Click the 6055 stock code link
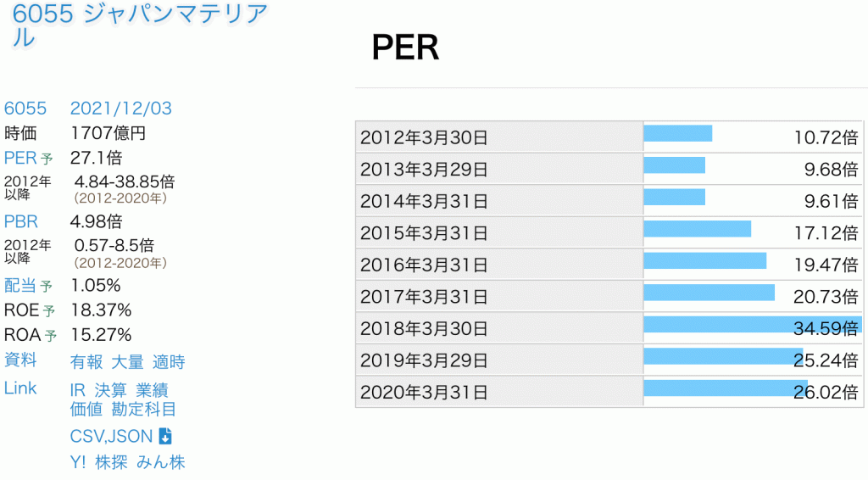 (25, 109)
